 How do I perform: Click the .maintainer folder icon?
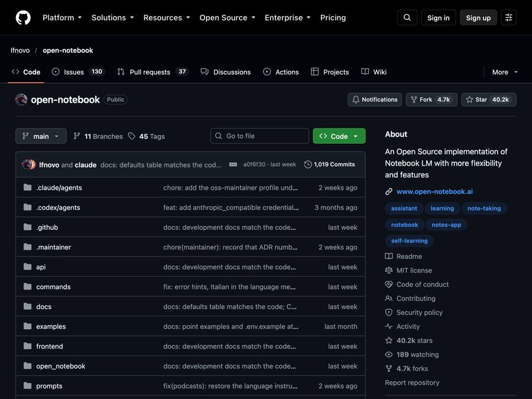[x=27, y=247]
